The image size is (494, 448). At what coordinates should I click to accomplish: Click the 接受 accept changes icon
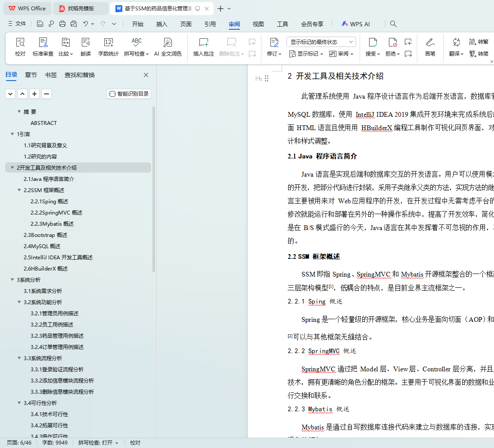[x=373, y=47]
